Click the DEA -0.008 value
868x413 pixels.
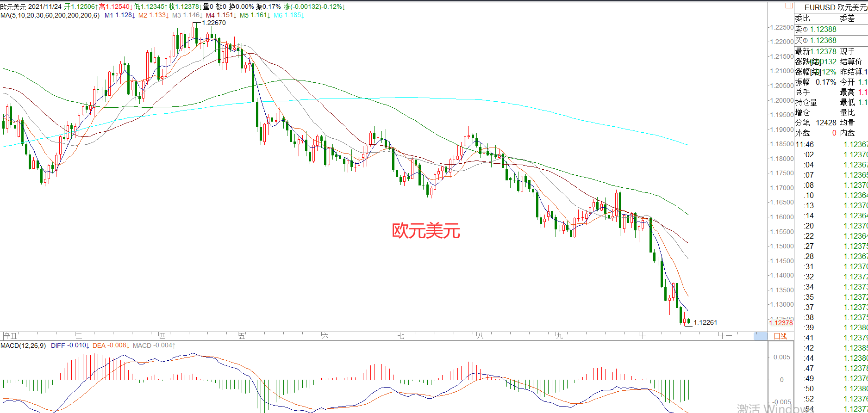tap(111, 345)
